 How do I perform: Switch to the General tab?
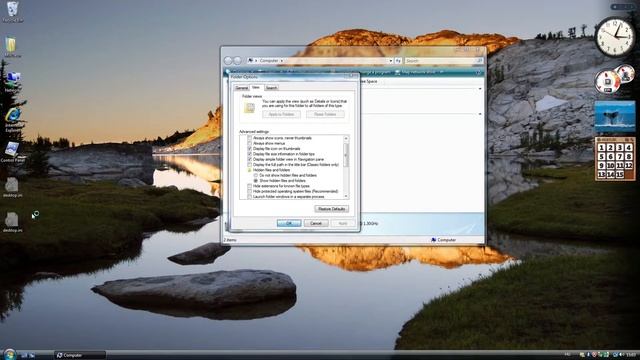click(241, 88)
